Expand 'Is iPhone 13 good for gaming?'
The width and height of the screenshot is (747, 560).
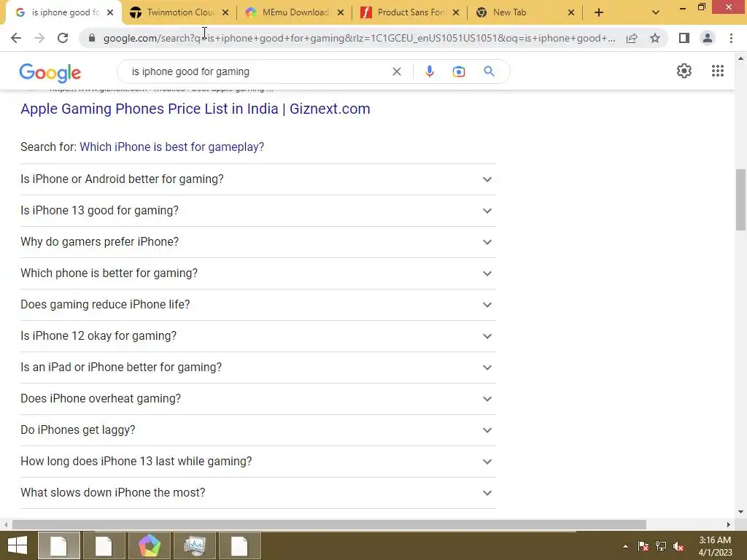click(258, 211)
